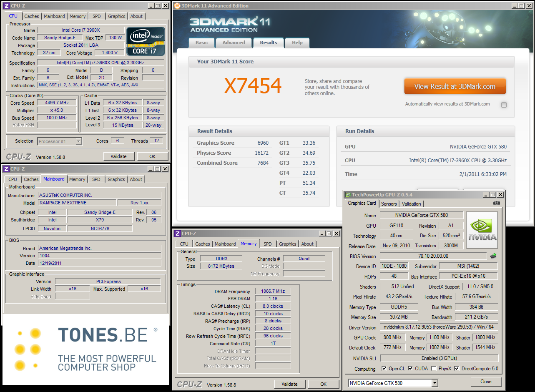Click the Memory Size field showing 8172 MBytes

tap(221, 266)
